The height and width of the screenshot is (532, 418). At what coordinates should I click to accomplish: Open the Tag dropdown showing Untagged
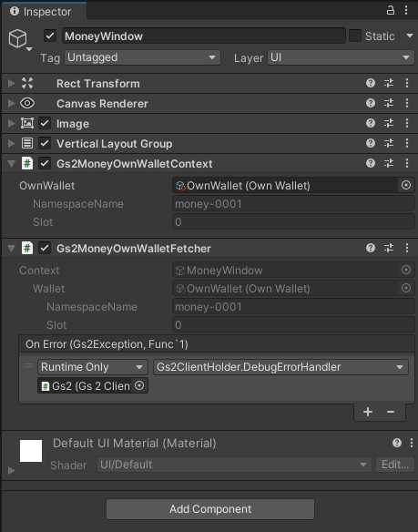(142, 57)
